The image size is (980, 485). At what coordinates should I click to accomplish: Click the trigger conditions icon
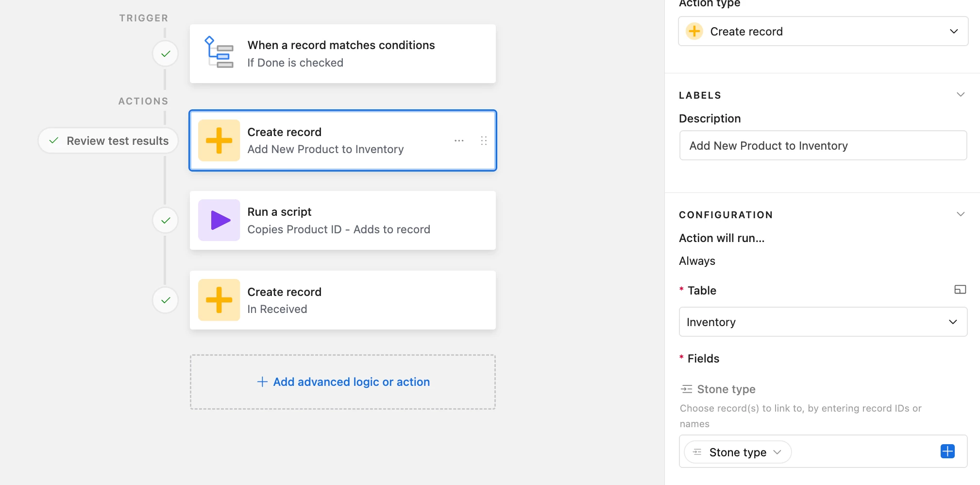point(219,53)
